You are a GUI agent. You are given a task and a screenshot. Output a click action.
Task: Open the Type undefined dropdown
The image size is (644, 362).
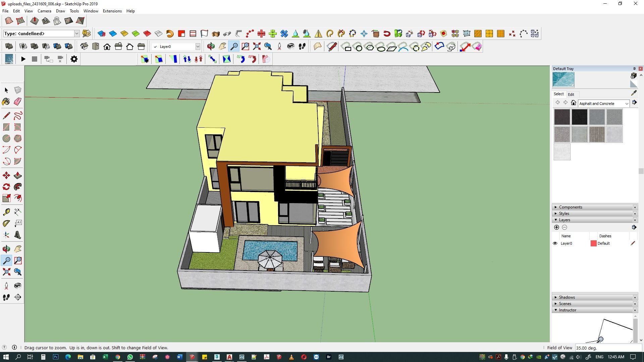point(76,34)
